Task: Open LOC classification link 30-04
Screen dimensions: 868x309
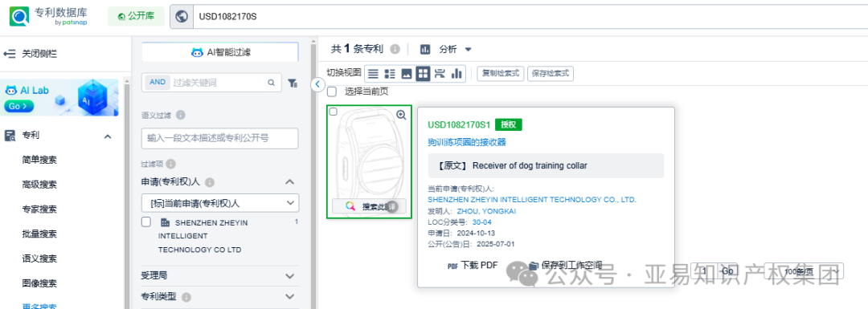Action: (481, 222)
